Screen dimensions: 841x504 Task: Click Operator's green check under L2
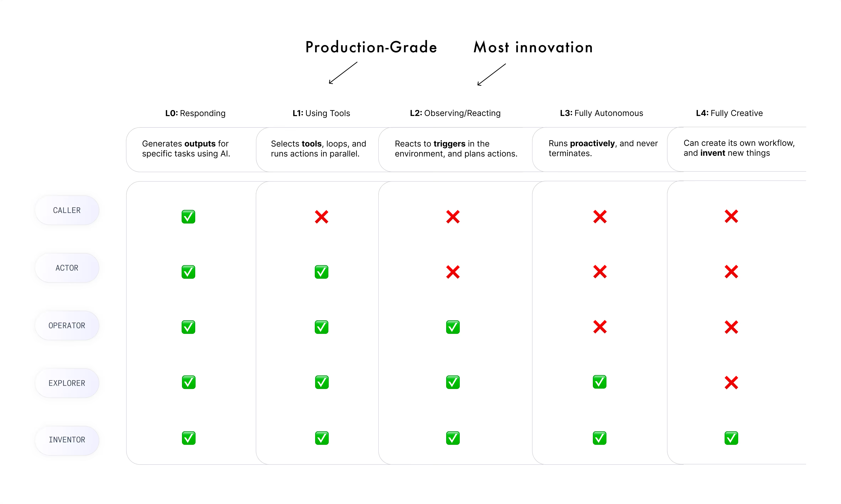(453, 327)
